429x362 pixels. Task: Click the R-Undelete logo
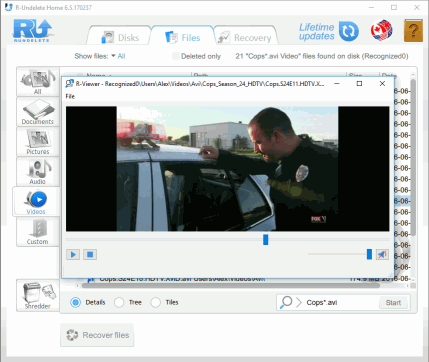click(x=32, y=31)
